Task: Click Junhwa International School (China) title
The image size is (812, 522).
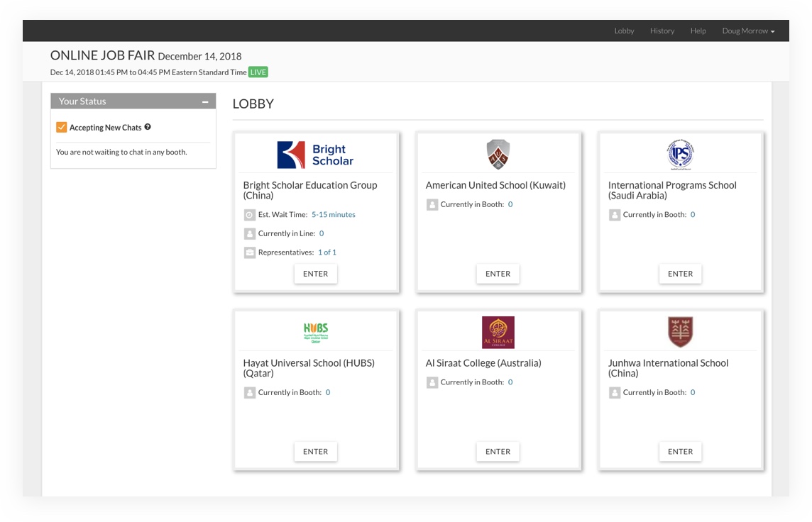Action: pyautogui.click(x=668, y=368)
